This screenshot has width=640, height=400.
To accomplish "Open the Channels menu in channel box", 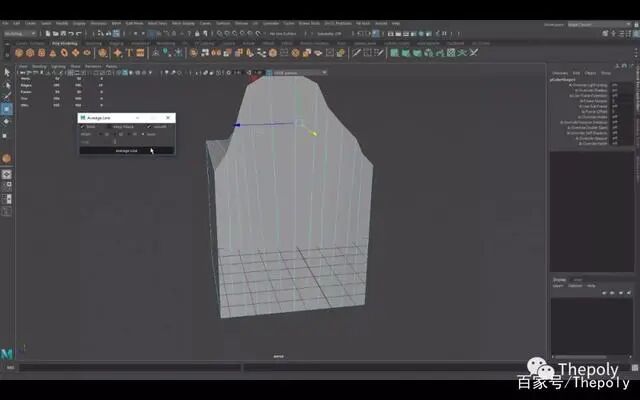I will click(x=560, y=73).
